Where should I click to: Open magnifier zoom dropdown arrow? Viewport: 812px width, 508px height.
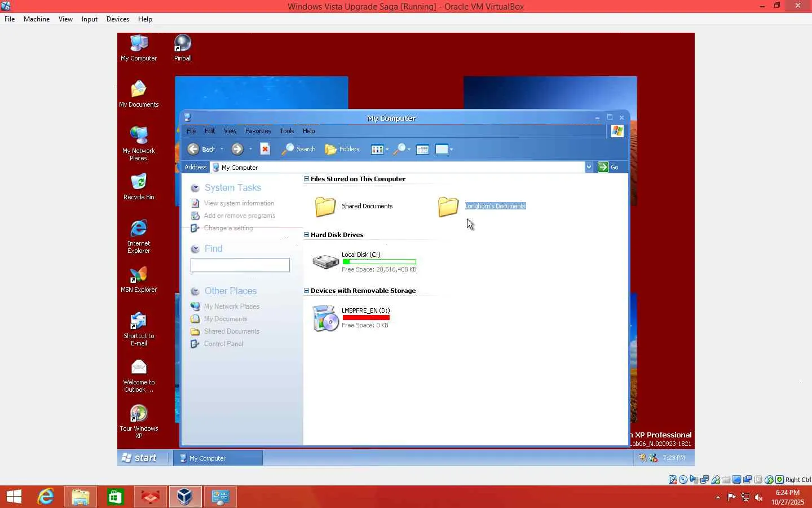pos(409,150)
